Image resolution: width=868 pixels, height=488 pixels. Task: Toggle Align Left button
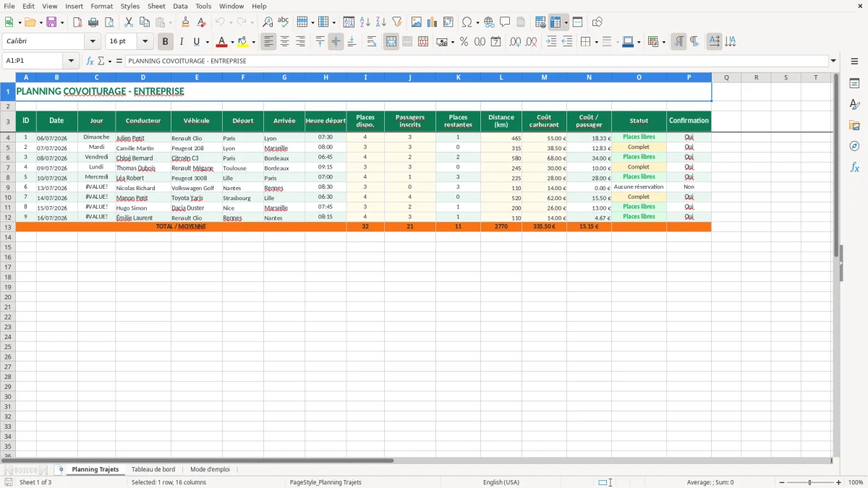point(268,42)
